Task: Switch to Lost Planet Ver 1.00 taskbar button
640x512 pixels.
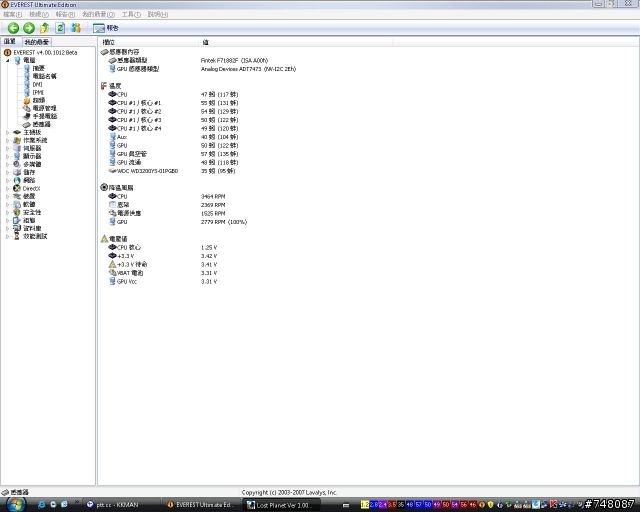Action: tap(280, 505)
